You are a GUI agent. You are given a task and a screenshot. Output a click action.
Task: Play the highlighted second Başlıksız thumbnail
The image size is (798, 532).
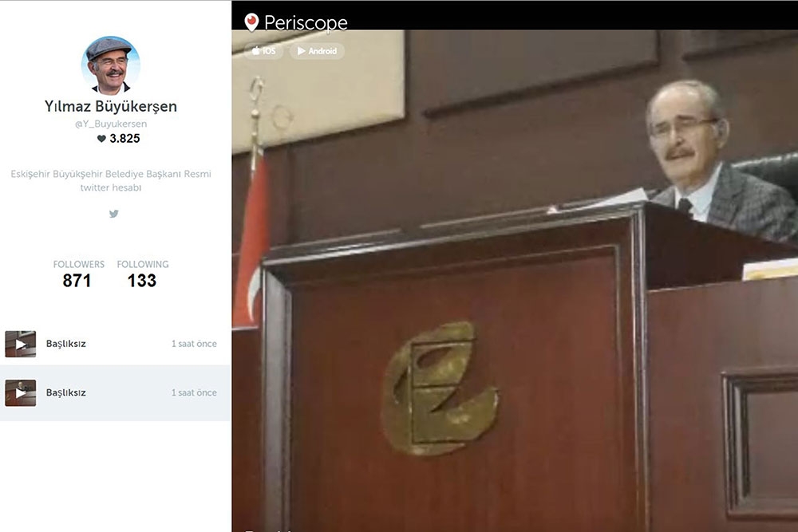point(21,392)
